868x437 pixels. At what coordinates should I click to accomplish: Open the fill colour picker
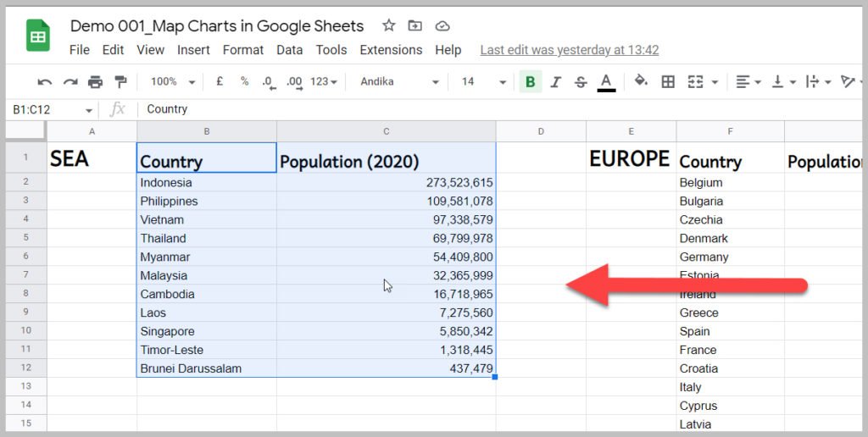pos(641,81)
